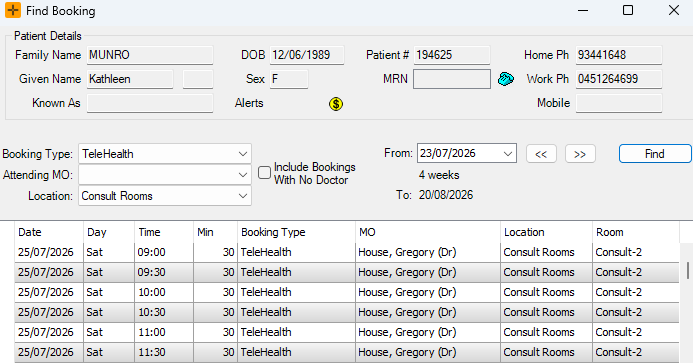This screenshot has width=693, height=363.
Task: Maximize the Find Booking window
Action: point(628,10)
